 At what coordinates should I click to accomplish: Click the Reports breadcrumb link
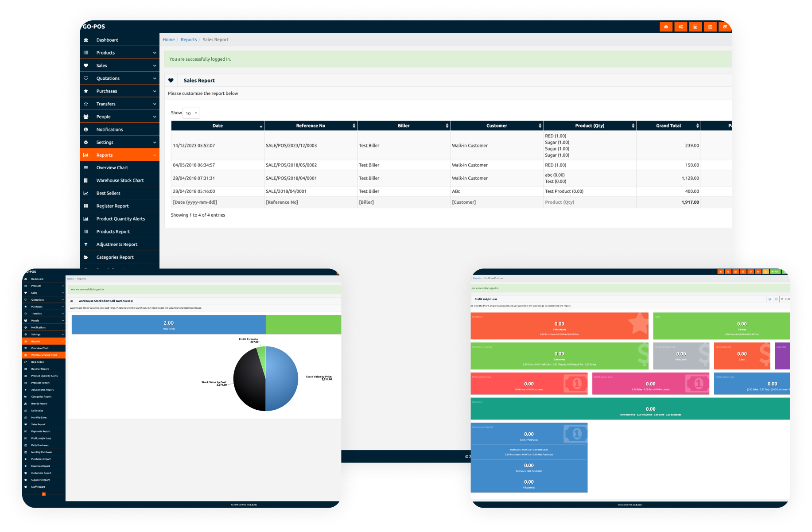(x=189, y=40)
